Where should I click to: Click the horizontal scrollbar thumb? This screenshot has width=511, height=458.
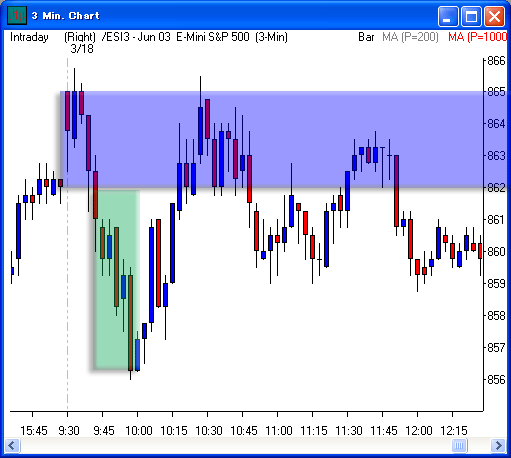coord(460,445)
